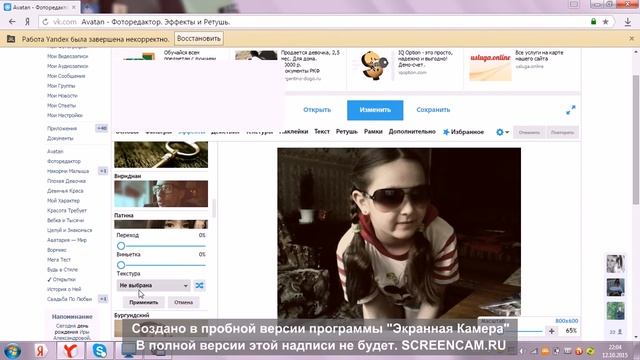This screenshot has height=360, width=640.
Task: Open the editor settings gear menu
Action: (502, 132)
